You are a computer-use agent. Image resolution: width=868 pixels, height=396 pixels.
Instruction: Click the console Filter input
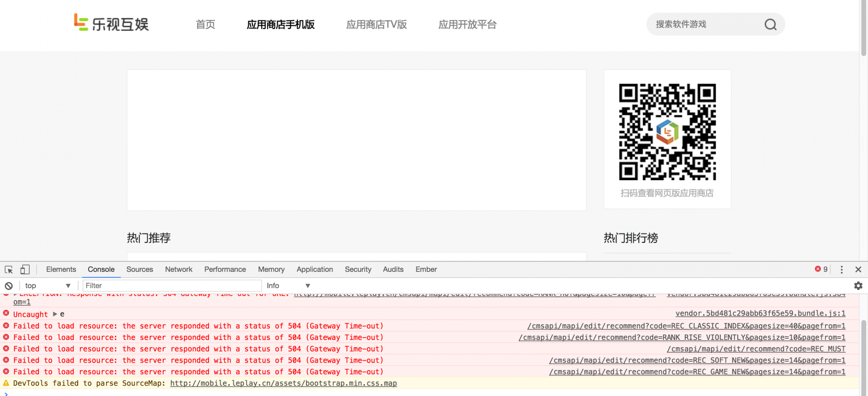tap(172, 285)
